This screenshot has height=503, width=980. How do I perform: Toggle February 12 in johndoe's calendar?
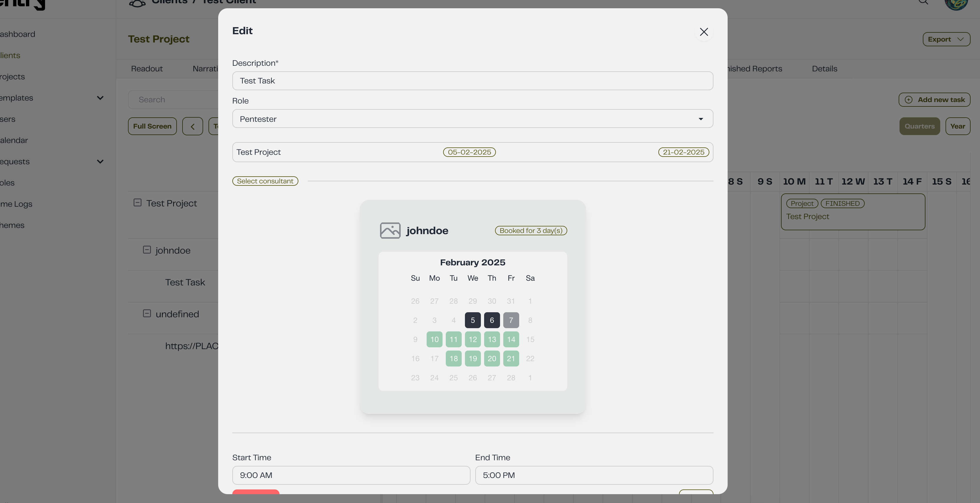coord(473,339)
